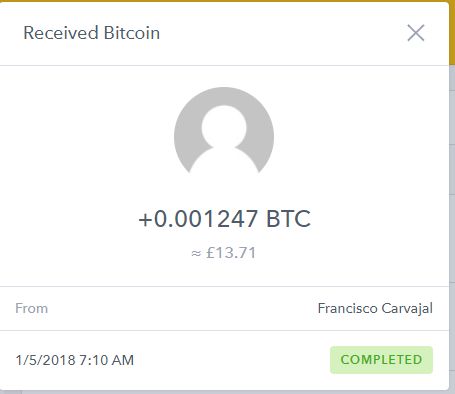Open sender Francisco Carvajal's name

375,308
